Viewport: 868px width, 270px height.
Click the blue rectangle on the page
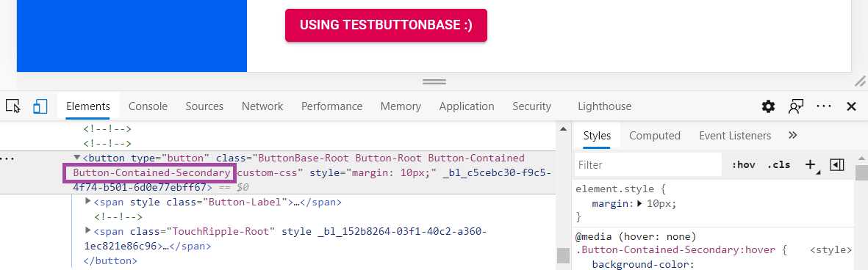(132, 35)
